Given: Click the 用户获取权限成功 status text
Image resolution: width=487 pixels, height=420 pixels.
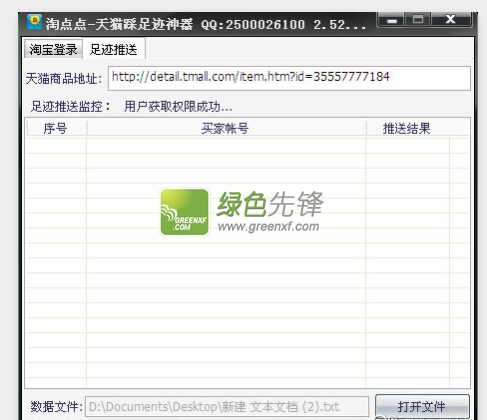Looking at the screenshot, I should click(178, 107).
